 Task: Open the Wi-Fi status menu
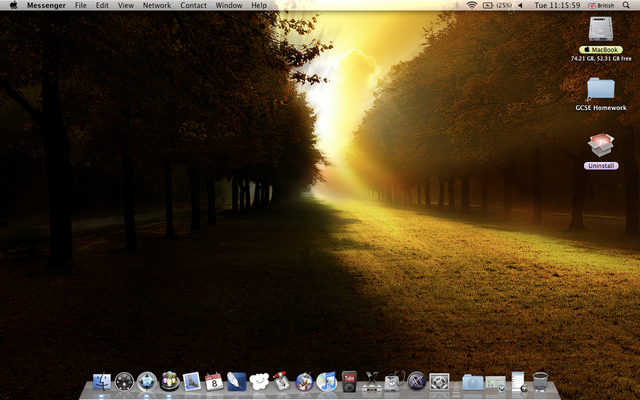coord(472,5)
